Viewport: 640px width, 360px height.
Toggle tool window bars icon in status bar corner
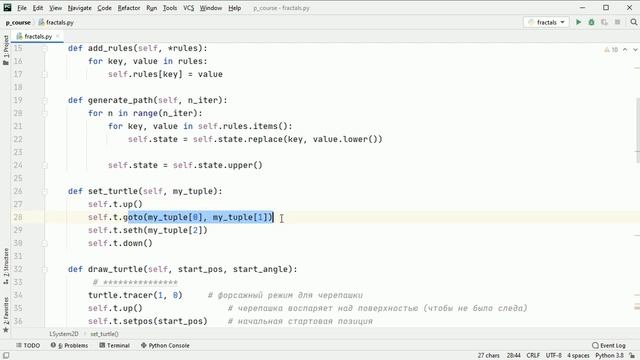click(x=6, y=356)
